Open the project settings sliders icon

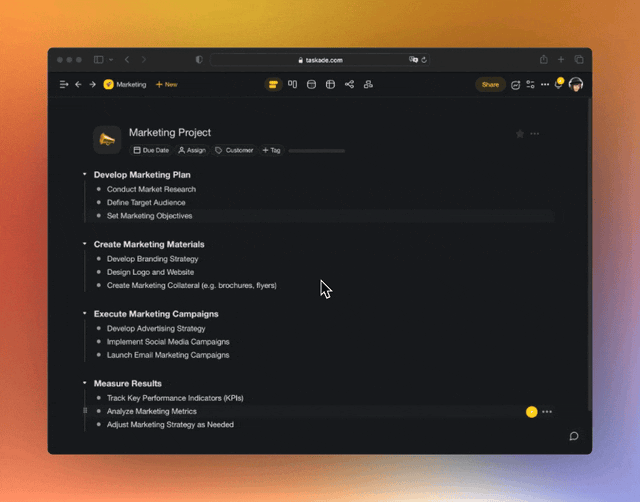[x=530, y=84]
